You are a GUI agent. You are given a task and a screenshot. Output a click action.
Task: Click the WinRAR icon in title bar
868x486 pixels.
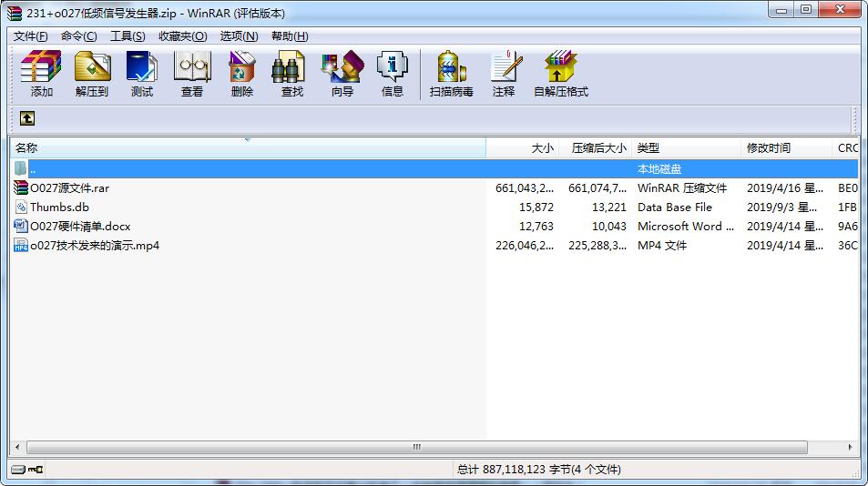click(15, 12)
